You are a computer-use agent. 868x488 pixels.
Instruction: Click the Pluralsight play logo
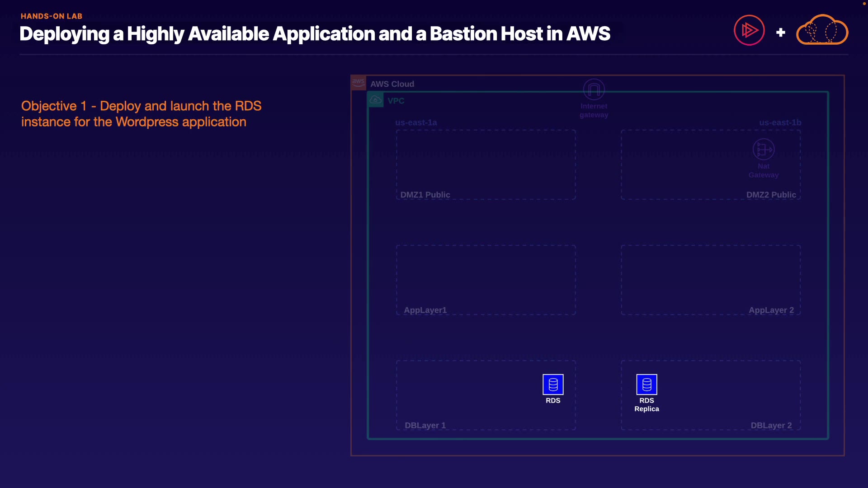pyautogui.click(x=749, y=31)
